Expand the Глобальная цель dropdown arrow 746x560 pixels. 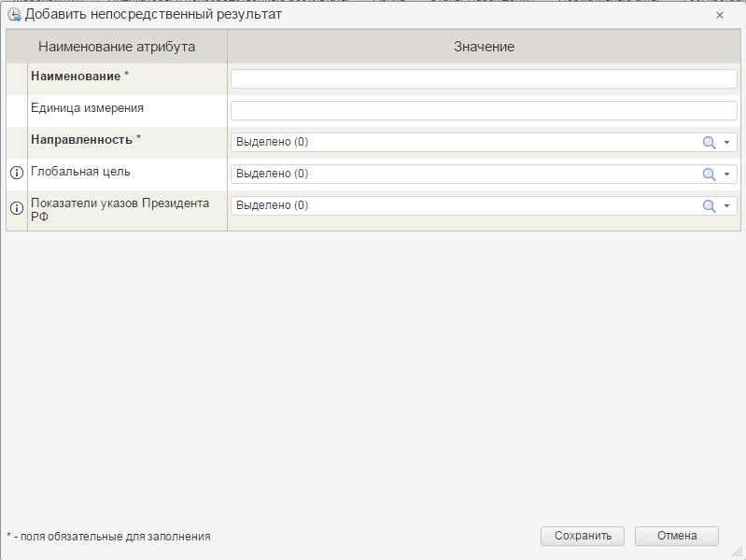726,175
